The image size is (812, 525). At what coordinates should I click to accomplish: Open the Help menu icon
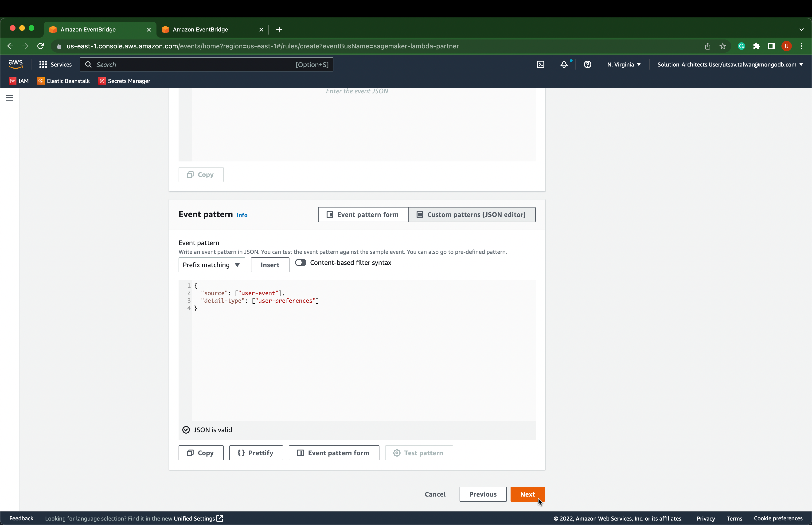(587, 64)
